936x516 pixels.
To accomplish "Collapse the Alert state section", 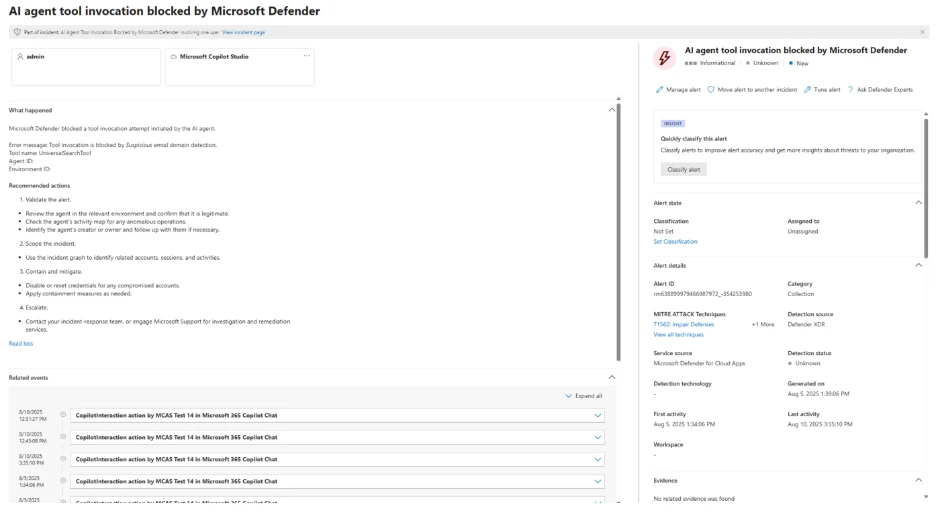I will pyautogui.click(x=918, y=202).
